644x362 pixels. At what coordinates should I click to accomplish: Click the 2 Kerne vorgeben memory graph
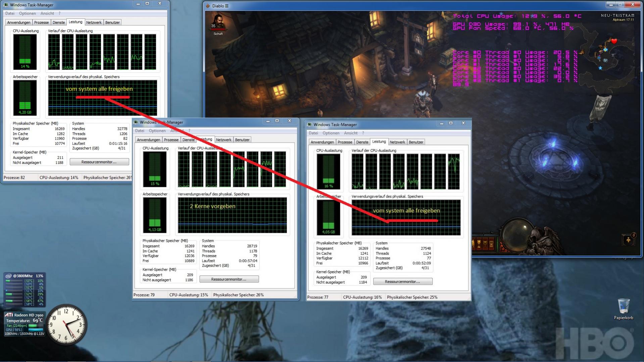coord(232,215)
